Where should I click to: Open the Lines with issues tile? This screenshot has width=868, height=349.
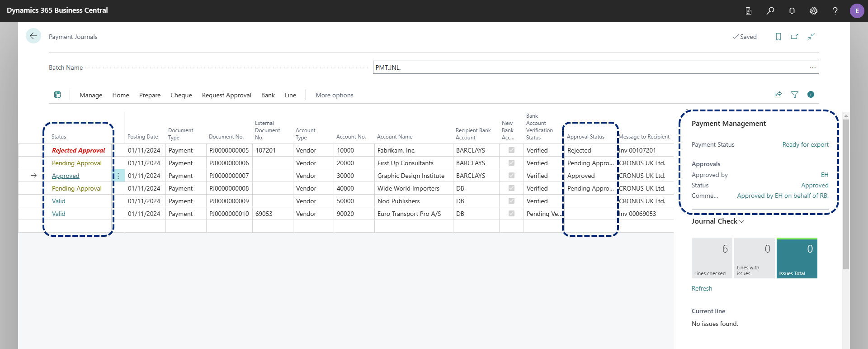tap(755, 258)
